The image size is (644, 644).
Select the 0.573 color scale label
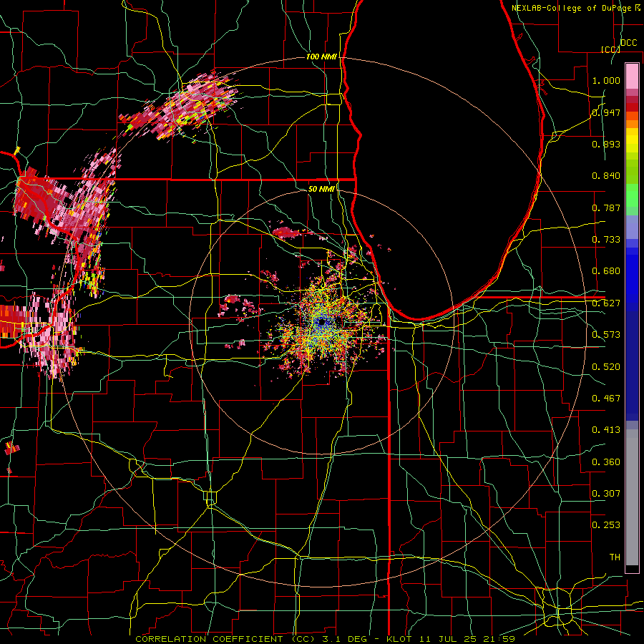coord(606,335)
